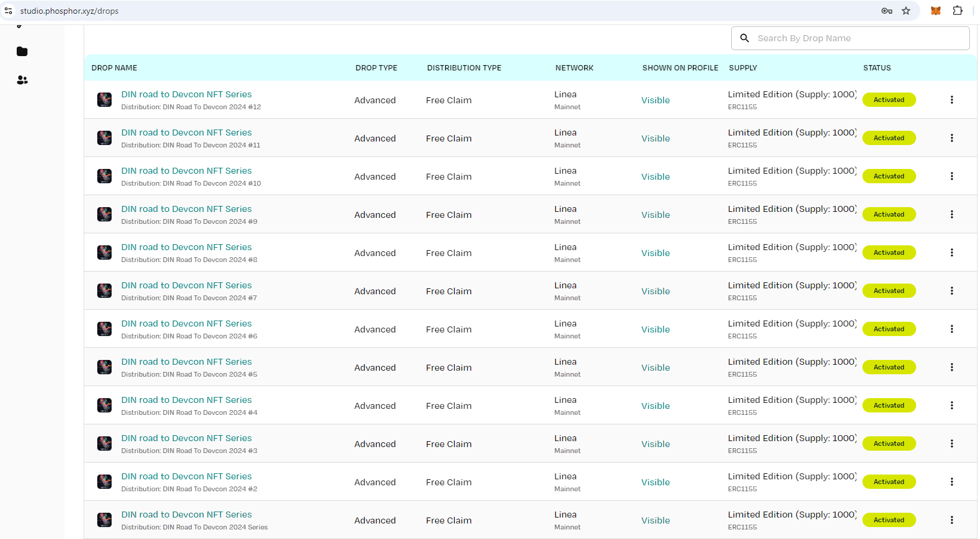Viewport: 980px width, 539px height.
Task: Click the site info icon in address bar
Action: (x=8, y=11)
